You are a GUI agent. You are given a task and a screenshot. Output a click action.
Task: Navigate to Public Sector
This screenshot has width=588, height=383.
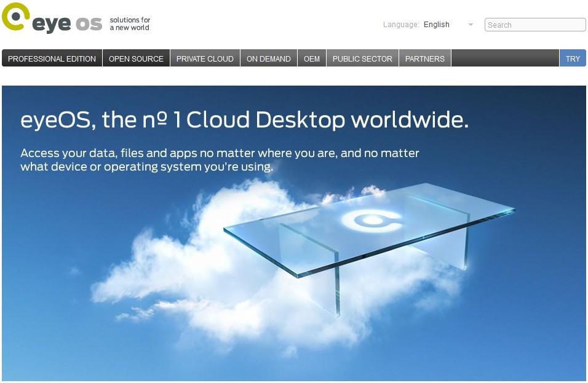click(x=362, y=58)
